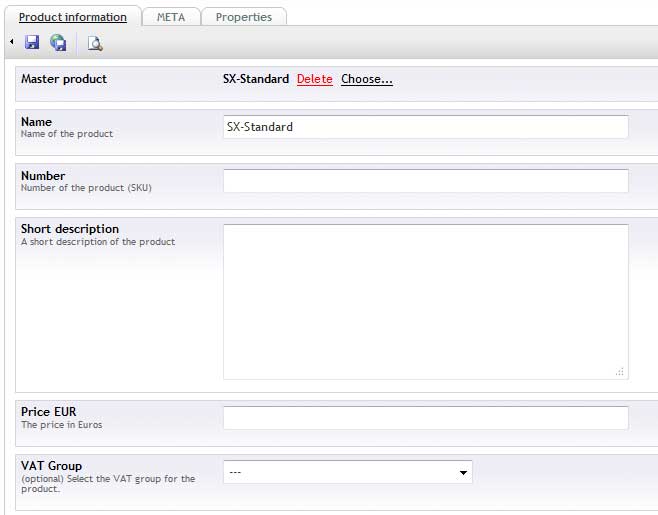
Task: Open the META tab
Action: point(171,17)
